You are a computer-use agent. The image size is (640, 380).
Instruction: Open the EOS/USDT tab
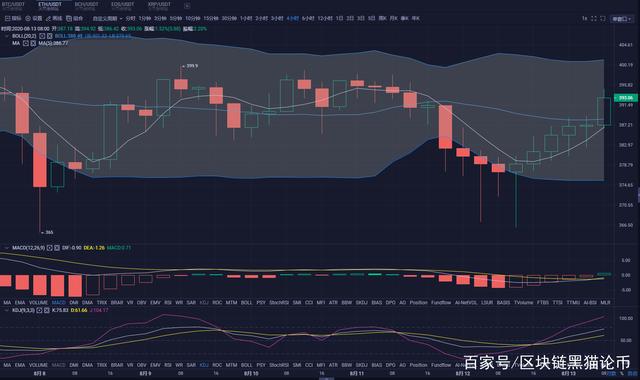122,5
